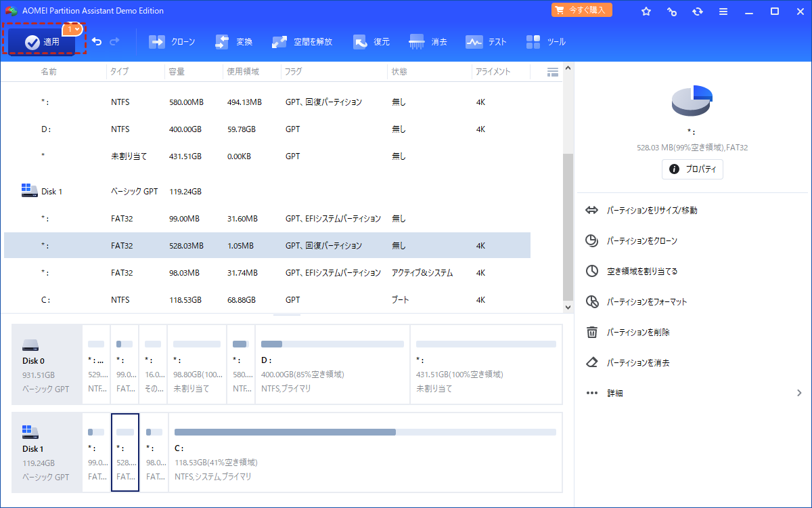This screenshot has width=812, height=508.
Task: Open the pending operations dropdown badge
Action: [72, 29]
